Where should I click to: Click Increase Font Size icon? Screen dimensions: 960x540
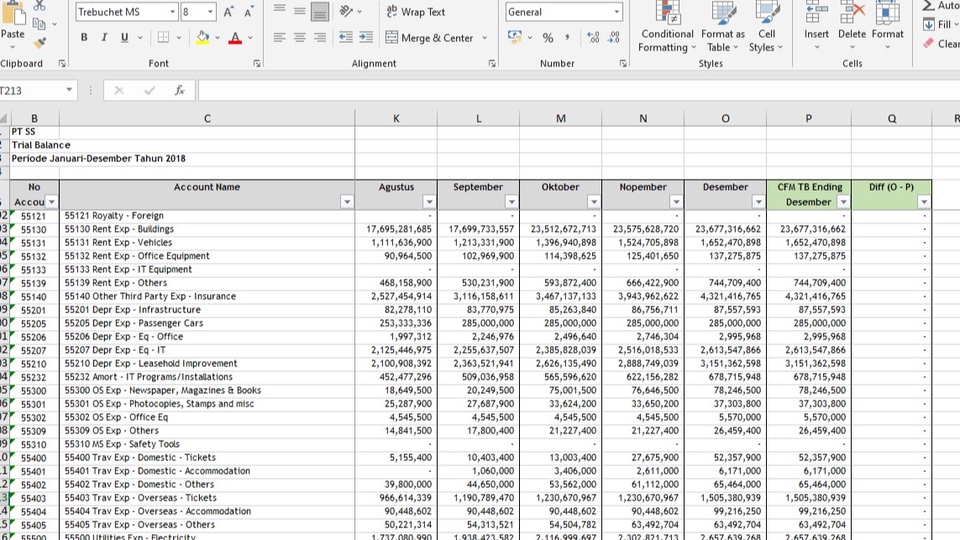tap(228, 12)
